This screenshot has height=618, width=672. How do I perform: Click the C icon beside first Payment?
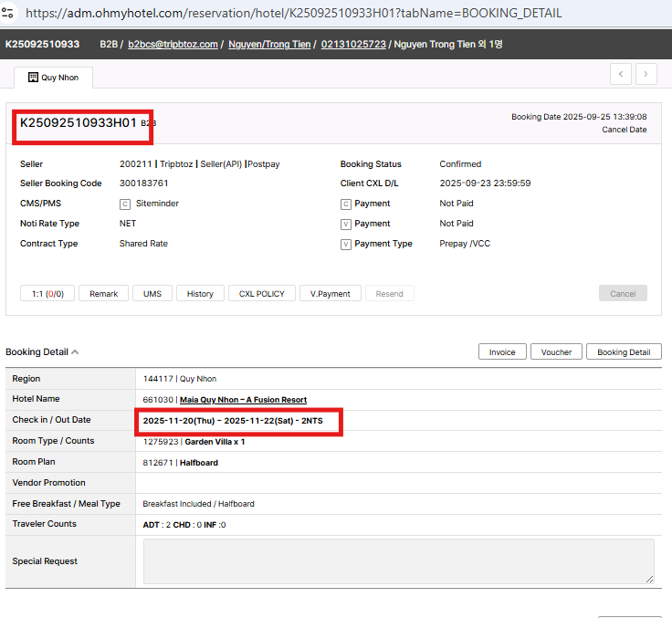click(x=346, y=204)
